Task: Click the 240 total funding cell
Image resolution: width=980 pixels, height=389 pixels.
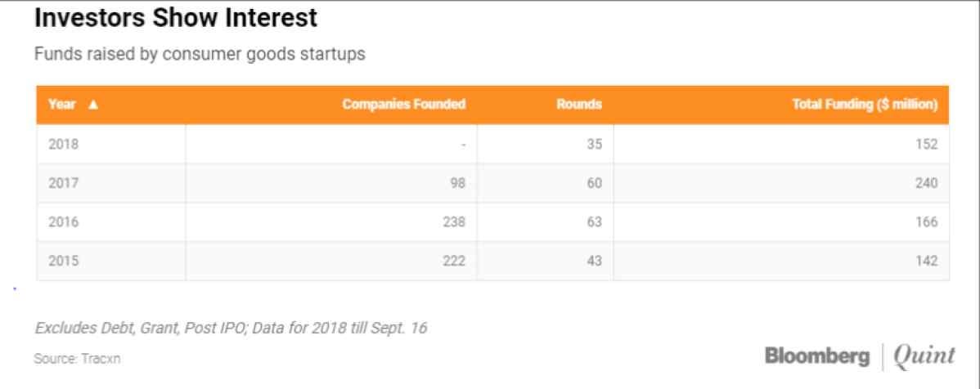Action: 781,184
